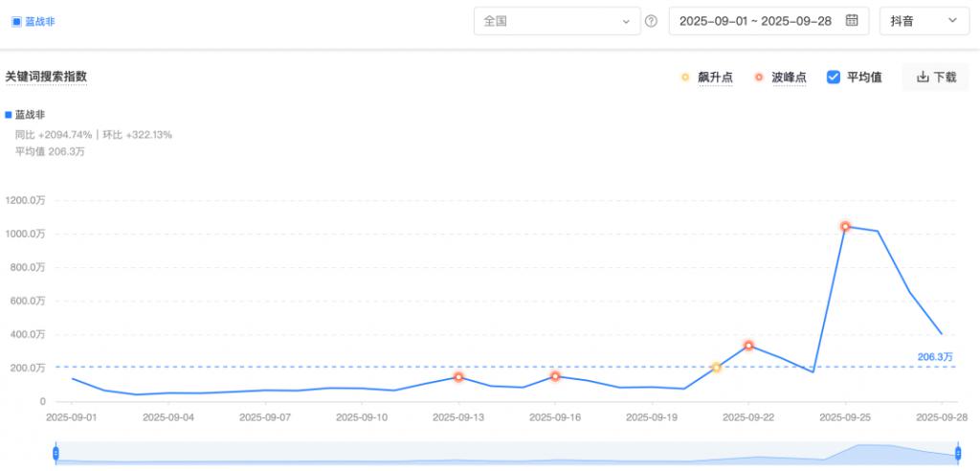Image resolution: width=980 pixels, height=471 pixels.
Task: Uncheck the 平均值 checkbox
Action: click(x=833, y=78)
